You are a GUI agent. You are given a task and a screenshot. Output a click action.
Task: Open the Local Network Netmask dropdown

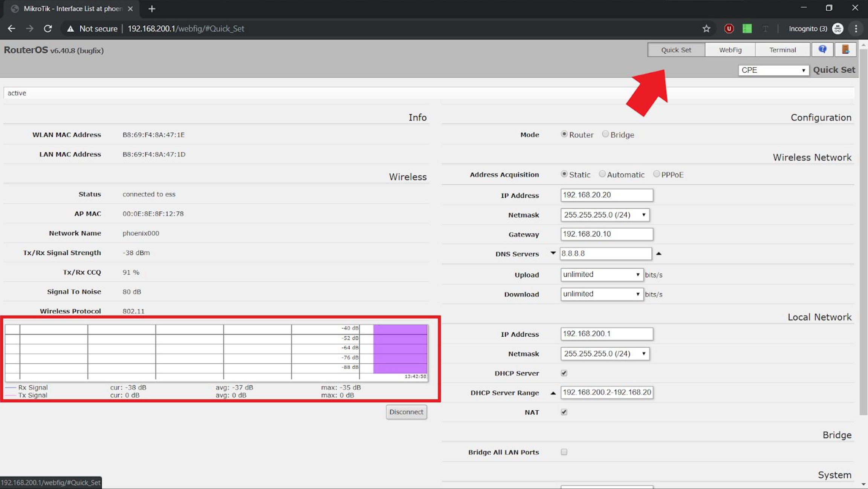[605, 354]
